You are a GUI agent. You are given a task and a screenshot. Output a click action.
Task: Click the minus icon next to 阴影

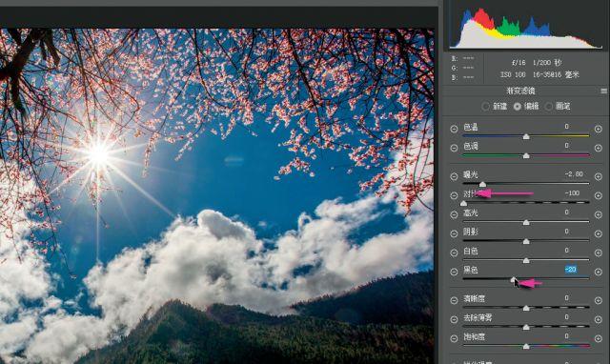pos(454,233)
